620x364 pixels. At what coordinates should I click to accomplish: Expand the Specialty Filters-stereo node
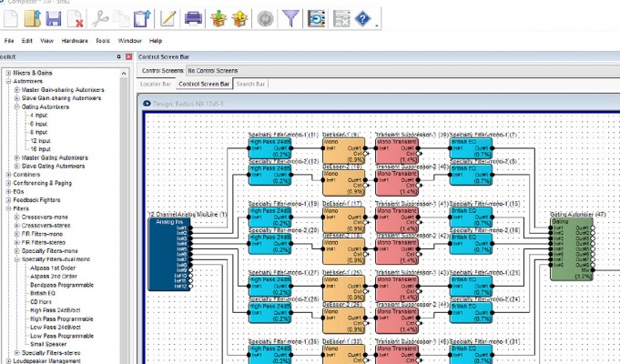(17, 352)
